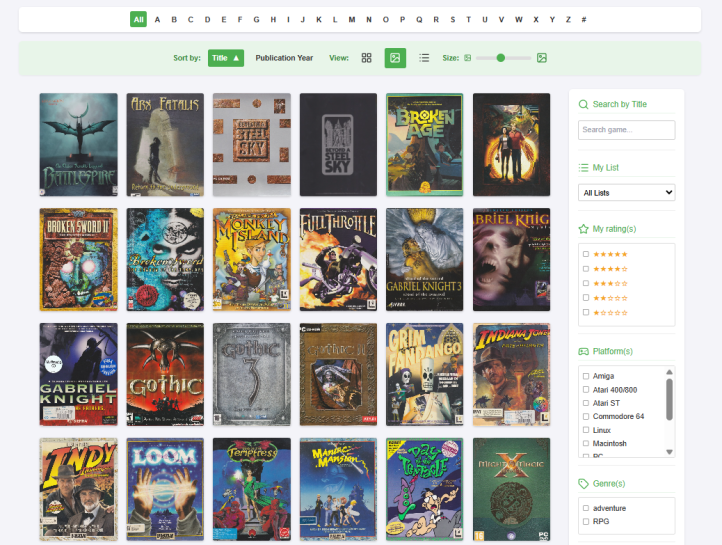
Task: Click the small size image icon
Action: (x=468, y=58)
